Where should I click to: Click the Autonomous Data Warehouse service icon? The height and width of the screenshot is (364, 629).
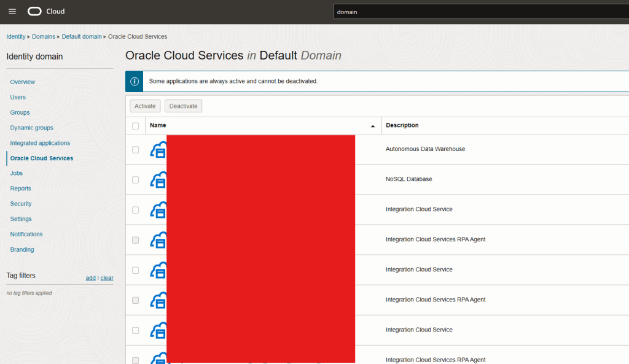(x=158, y=150)
